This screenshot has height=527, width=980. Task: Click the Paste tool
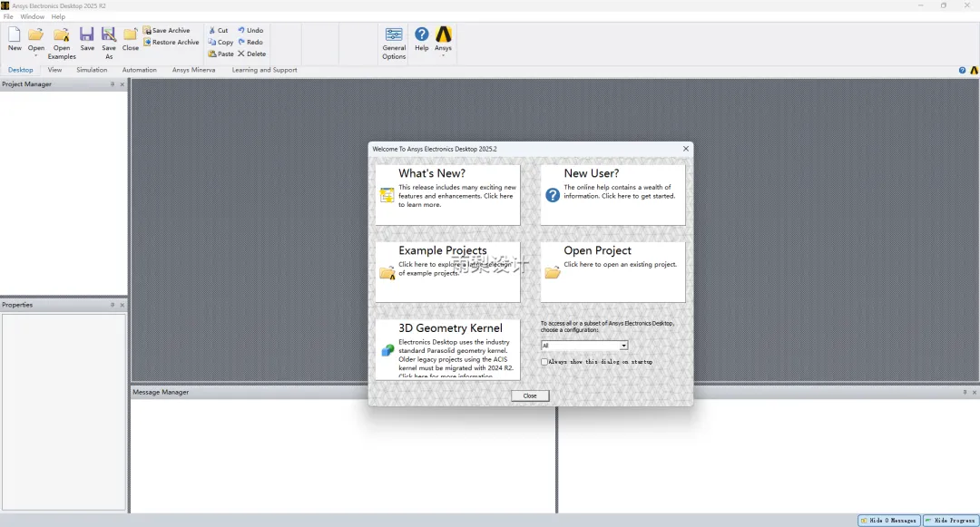[x=220, y=54]
